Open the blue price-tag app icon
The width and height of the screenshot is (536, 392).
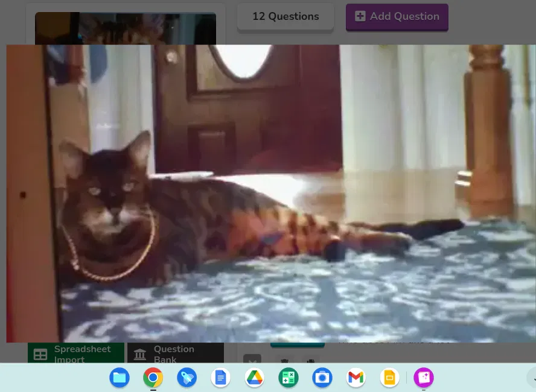click(187, 378)
